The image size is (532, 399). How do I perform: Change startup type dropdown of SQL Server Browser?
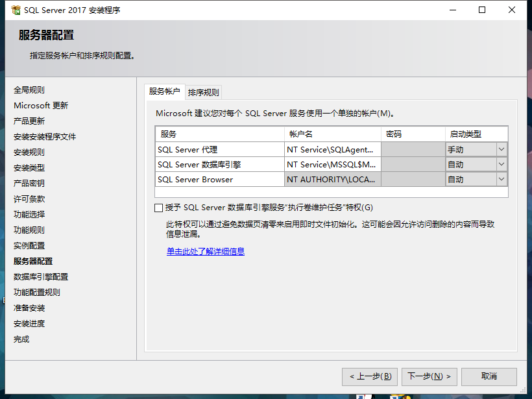pyautogui.click(x=500, y=179)
